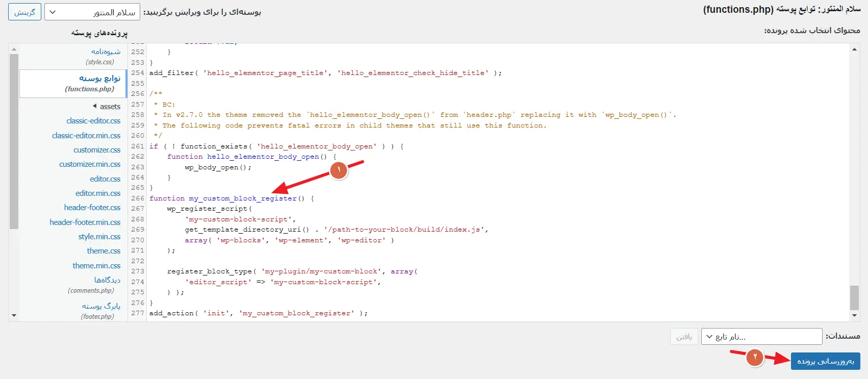
Task: Click code editor scroll up arrow
Action: (x=854, y=49)
